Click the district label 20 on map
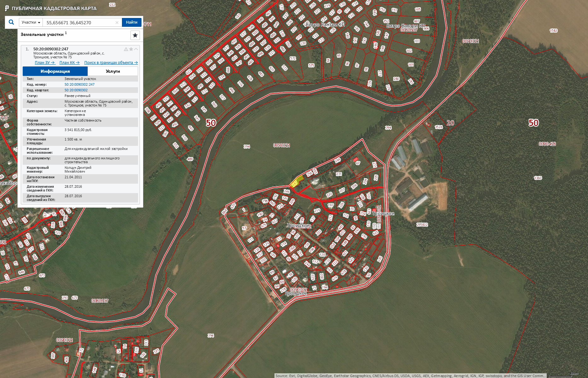 [450, 123]
